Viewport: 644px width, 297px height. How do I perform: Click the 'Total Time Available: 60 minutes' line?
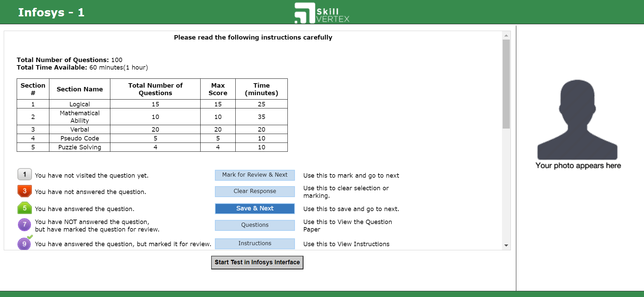[x=82, y=68]
